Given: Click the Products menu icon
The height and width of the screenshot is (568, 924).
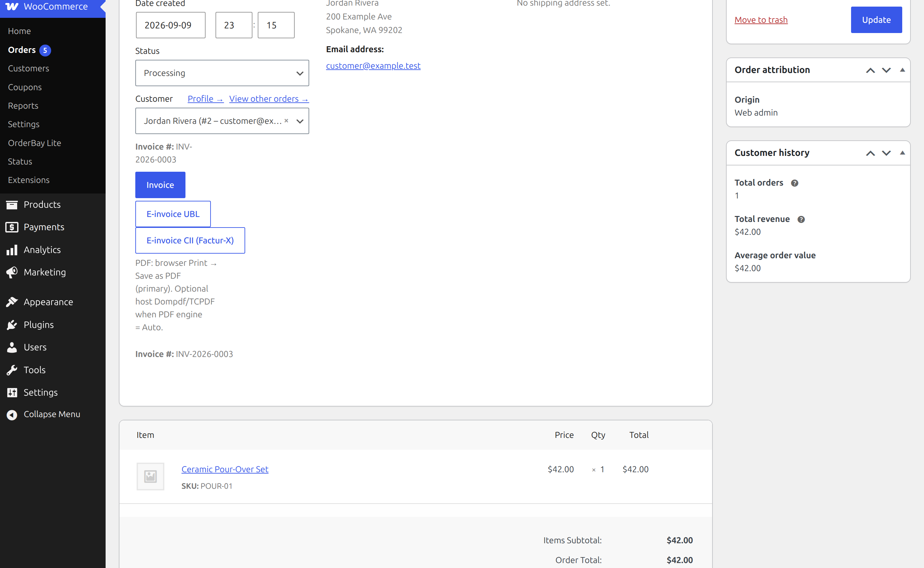Looking at the screenshot, I should [x=12, y=204].
